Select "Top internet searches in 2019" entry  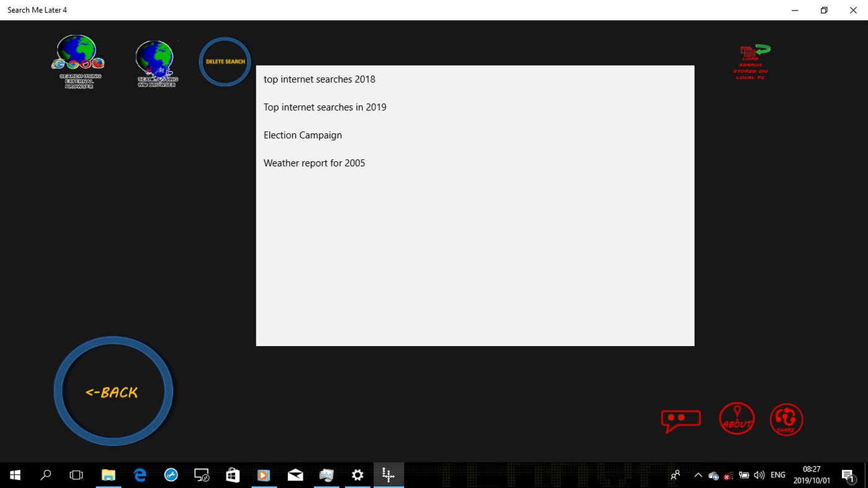(324, 107)
